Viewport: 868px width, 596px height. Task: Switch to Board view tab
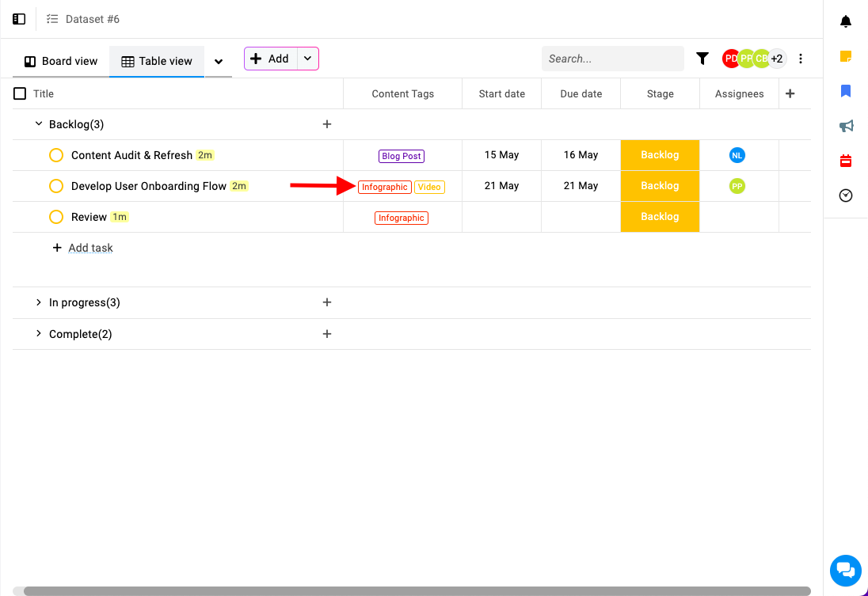coord(61,61)
